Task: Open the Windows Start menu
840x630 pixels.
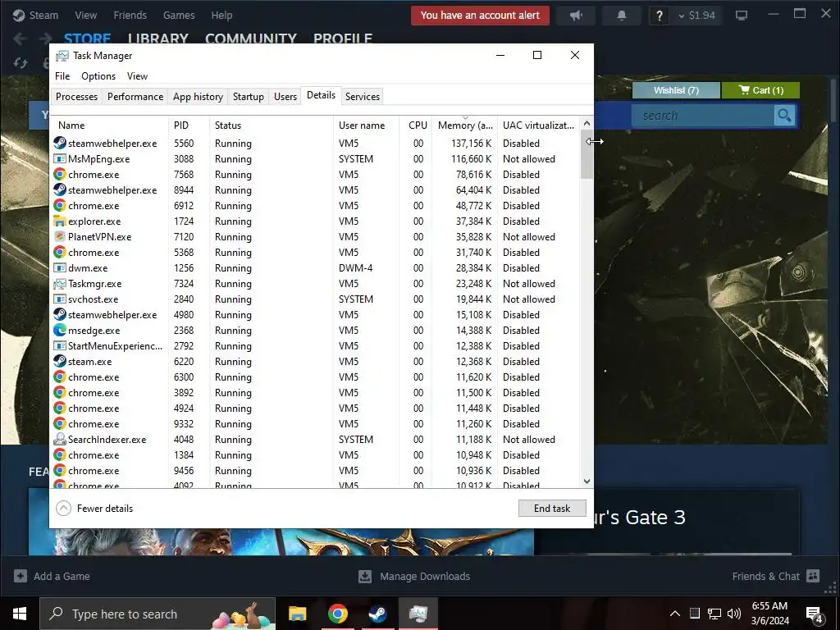Action: tap(20, 614)
